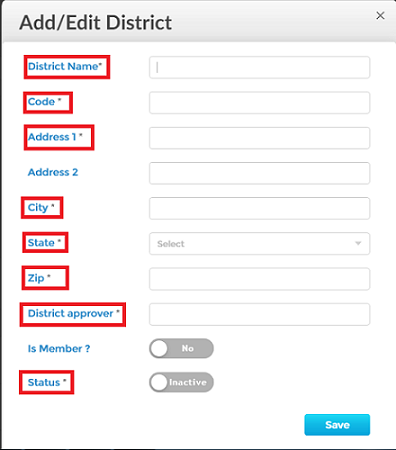396x450 pixels.
Task: Open the State Select dropdown
Action: (259, 244)
